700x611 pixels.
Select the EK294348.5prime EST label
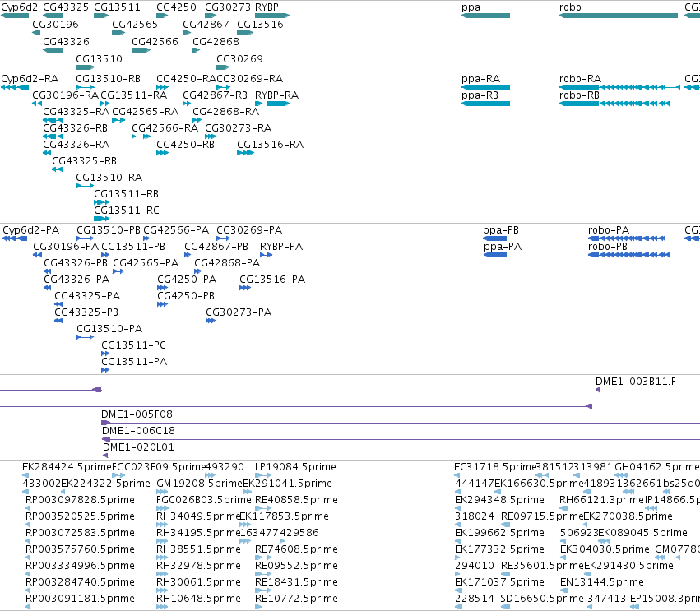click(499, 500)
